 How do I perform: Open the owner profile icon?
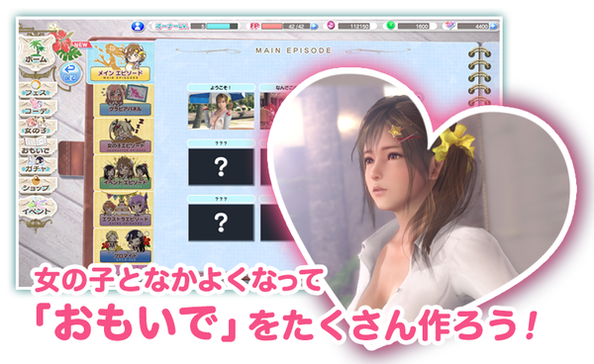click(x=138, y=26)
